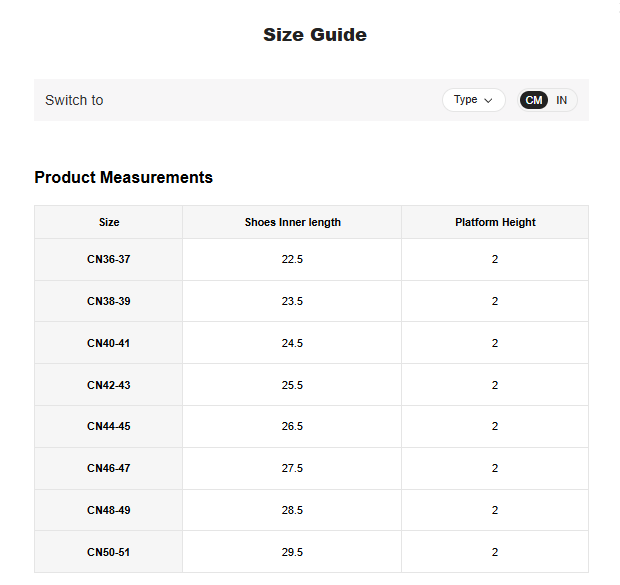Select the CN40-41 size row label
620x585 pixels.
click(x=109, y=343)
